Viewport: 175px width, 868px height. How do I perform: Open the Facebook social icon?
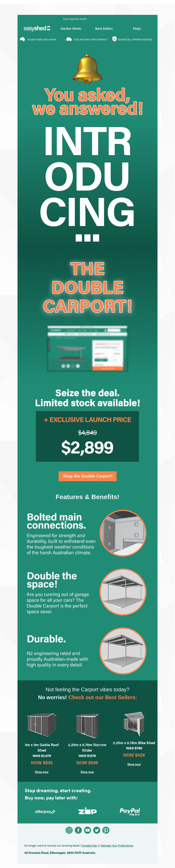(78, 830)
